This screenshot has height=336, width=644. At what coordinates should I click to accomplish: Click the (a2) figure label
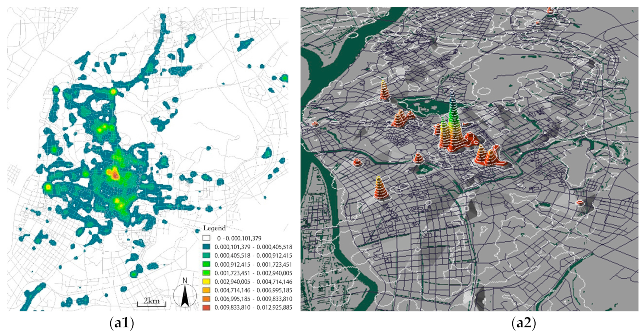coord(524,323)
